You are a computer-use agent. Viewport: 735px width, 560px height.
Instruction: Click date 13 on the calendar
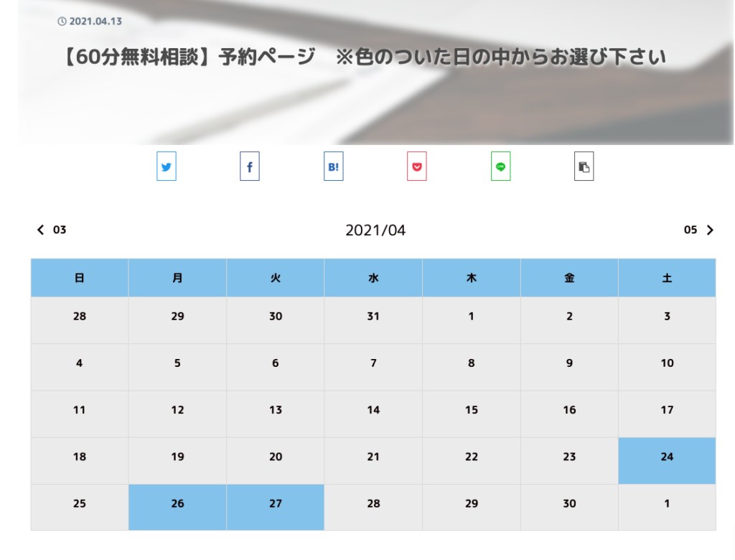pos(275,414)
